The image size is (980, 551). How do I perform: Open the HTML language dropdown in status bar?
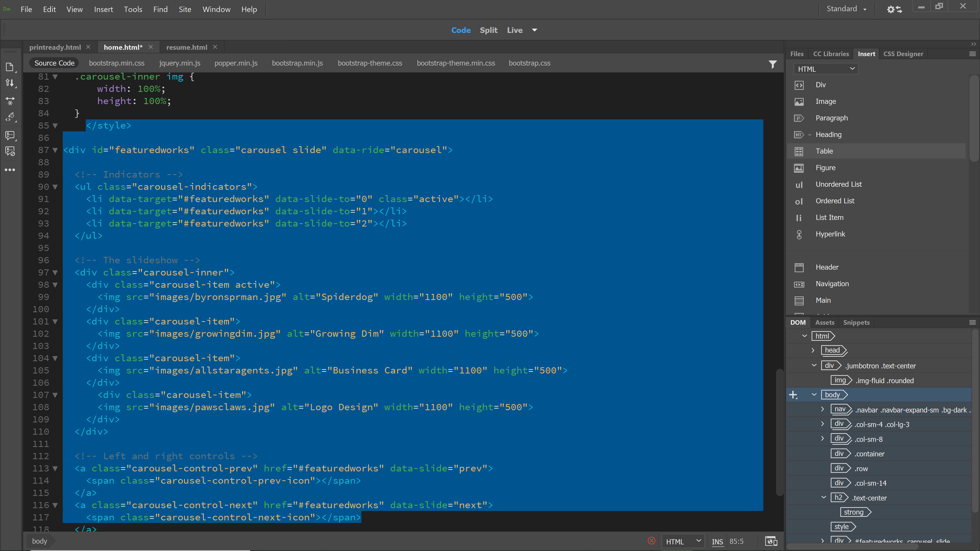coord(683,542)
